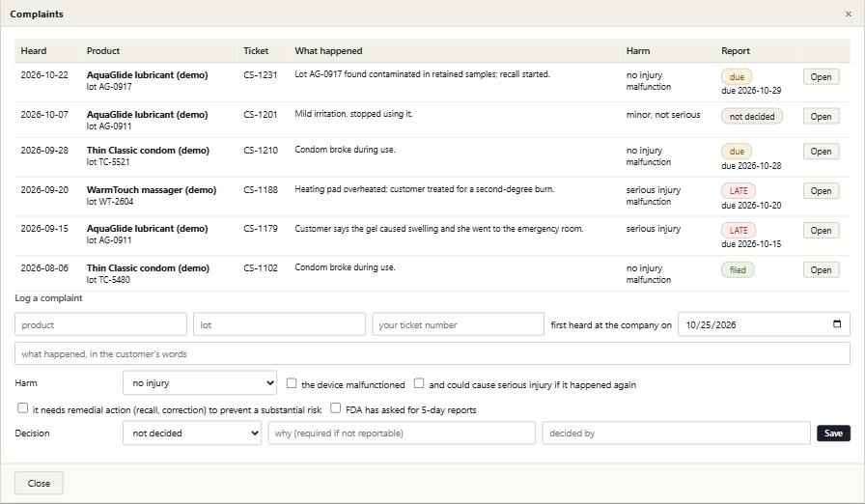865x504 pixels.
Task: Open the Decision dropdown showing 'not decided'
Action: [192, 434]
